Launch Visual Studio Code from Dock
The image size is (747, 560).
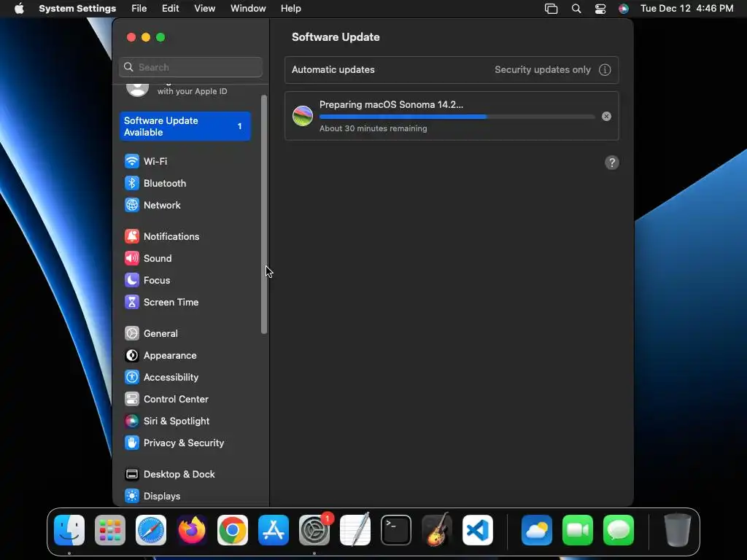coord(477,530)
